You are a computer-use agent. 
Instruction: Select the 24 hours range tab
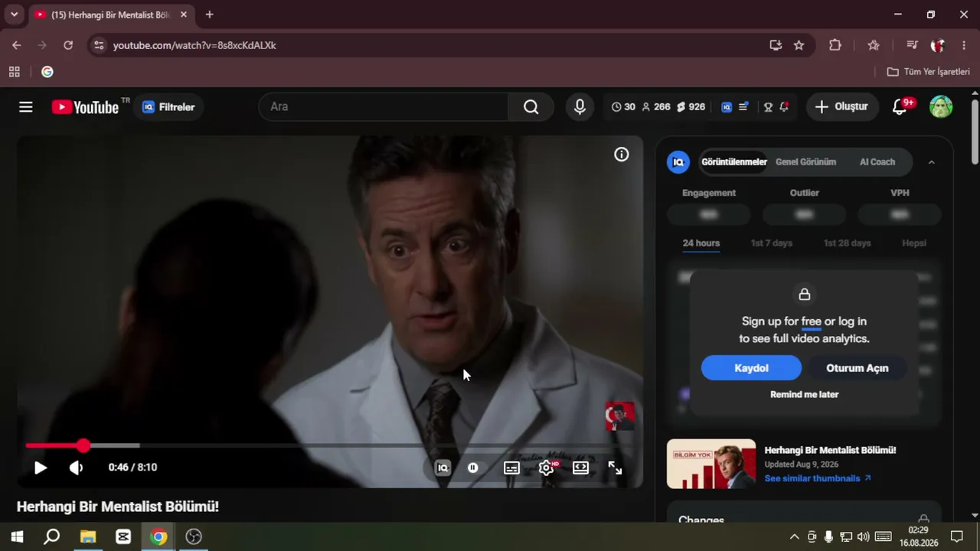(701, 243)
